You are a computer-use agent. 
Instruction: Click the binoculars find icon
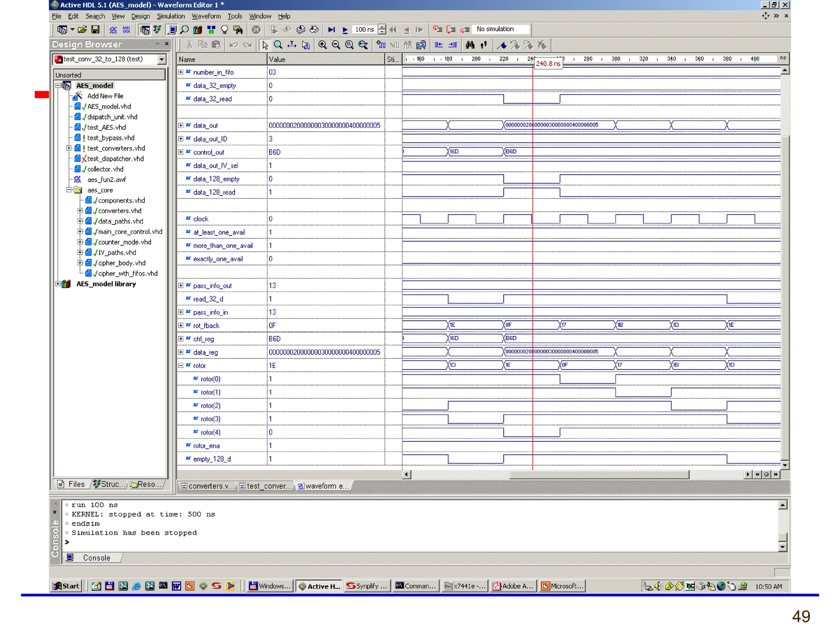coord(470,45)
